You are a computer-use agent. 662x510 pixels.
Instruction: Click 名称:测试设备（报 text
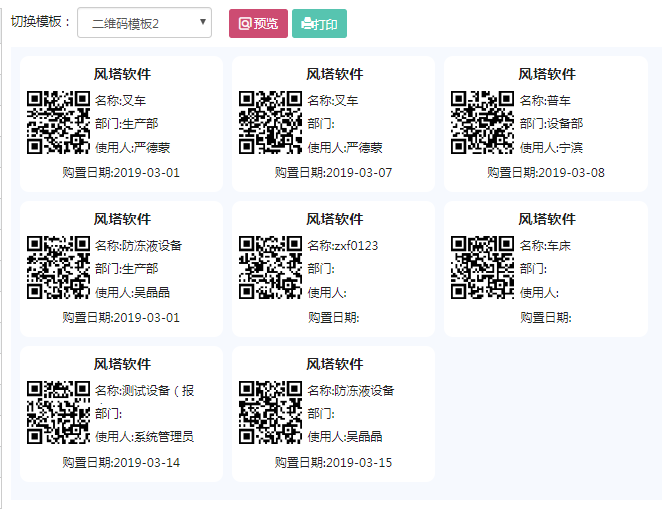coord(145,391)
